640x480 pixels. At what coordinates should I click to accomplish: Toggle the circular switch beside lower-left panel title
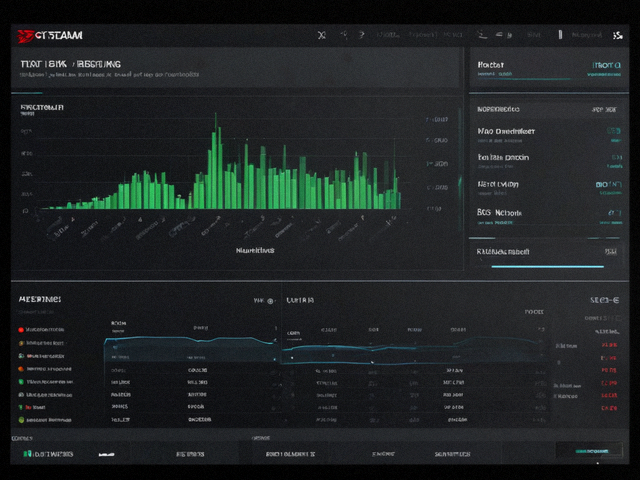tap(270, 301)
